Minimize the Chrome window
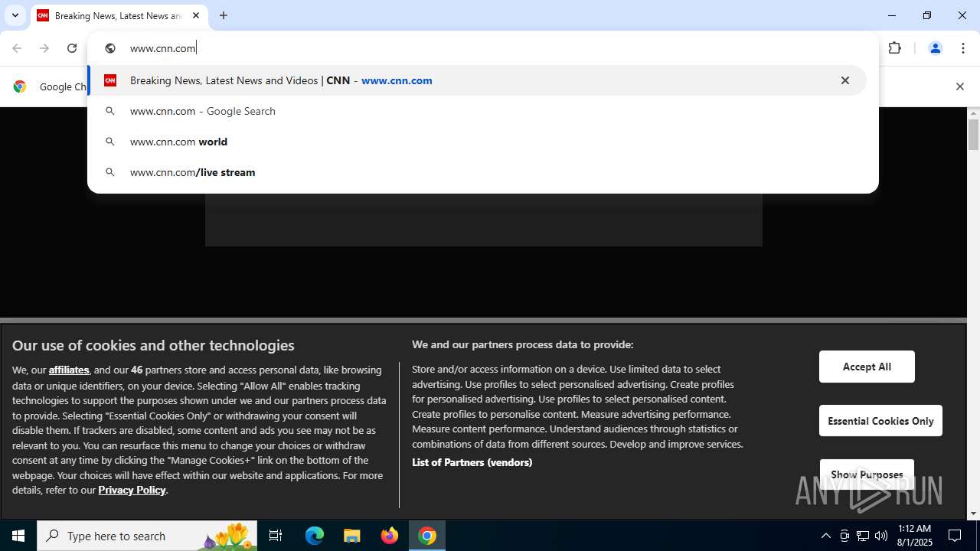Image resolution: width=980 pixels, height=551 pixels. point(892,15)
